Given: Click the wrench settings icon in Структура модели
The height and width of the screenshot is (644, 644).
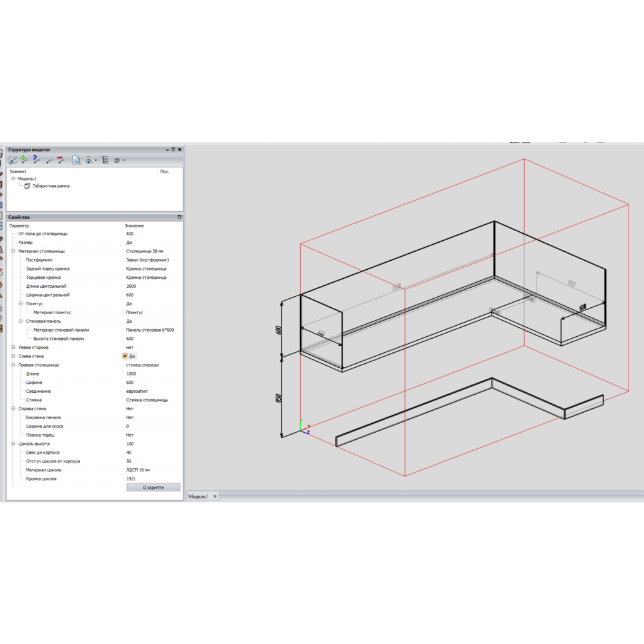Looking at the screenshot, I should tap(13, 160).
